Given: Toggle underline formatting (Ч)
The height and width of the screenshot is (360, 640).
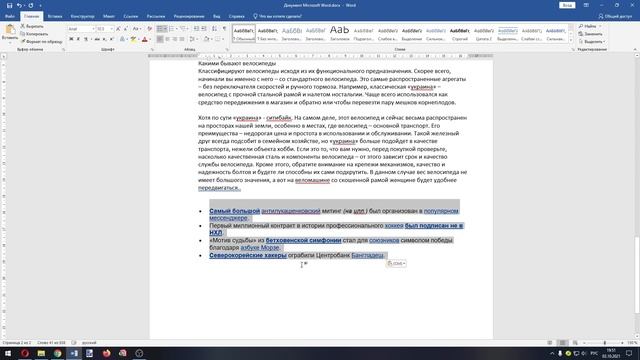Looking at the screenshot, I should (x=85, y=39).
